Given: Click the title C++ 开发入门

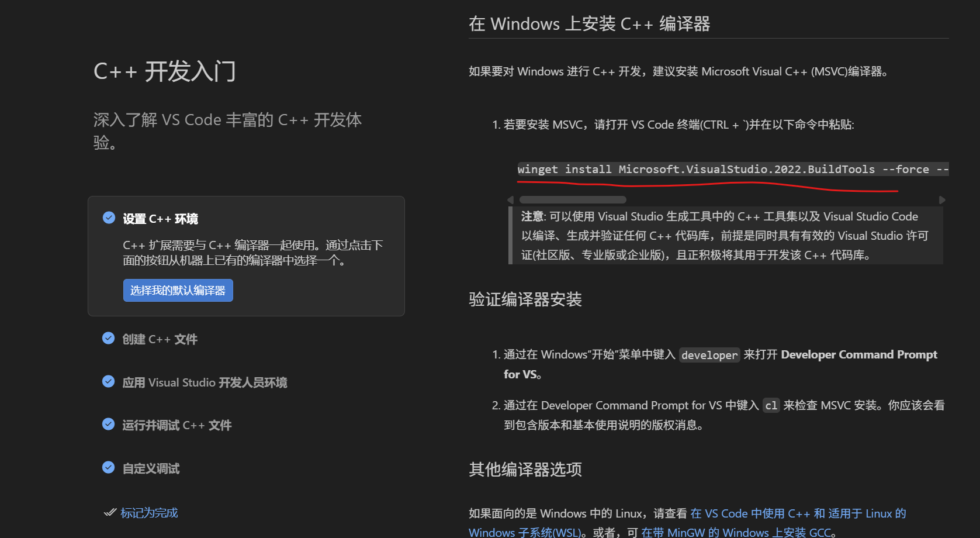Looking at the screenshot, I should click(x=165, y=71).
